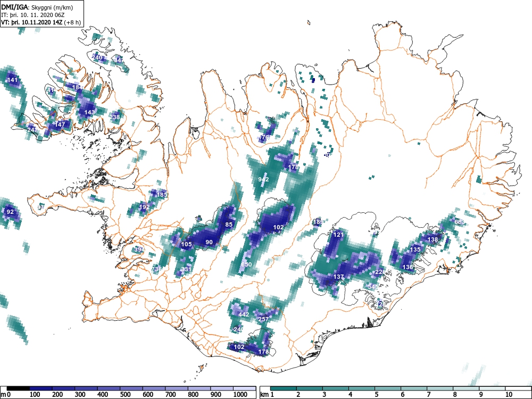Viewport: 532px width, 399px height.
Task: Click the 5 tick label in the kilometer legend
Action: tap(376, 395)
